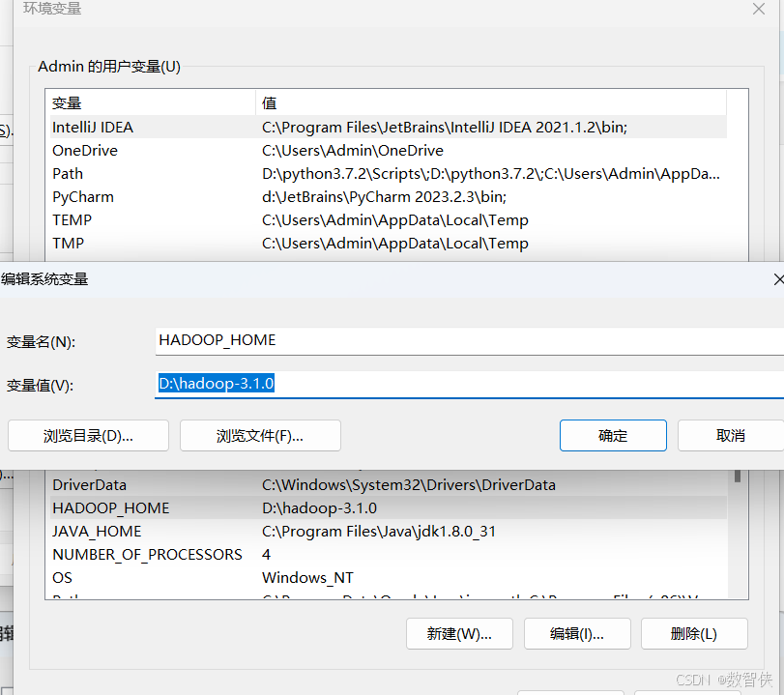
Task: Select the TEMP user variable row
Action: (x=145, y=219)
